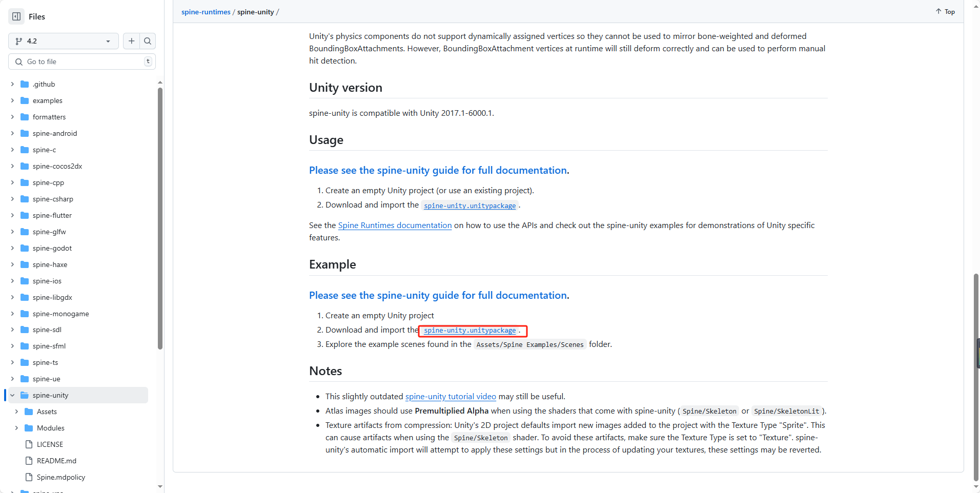Click the spine-haxe folder icon

click(x=25, y=264)
